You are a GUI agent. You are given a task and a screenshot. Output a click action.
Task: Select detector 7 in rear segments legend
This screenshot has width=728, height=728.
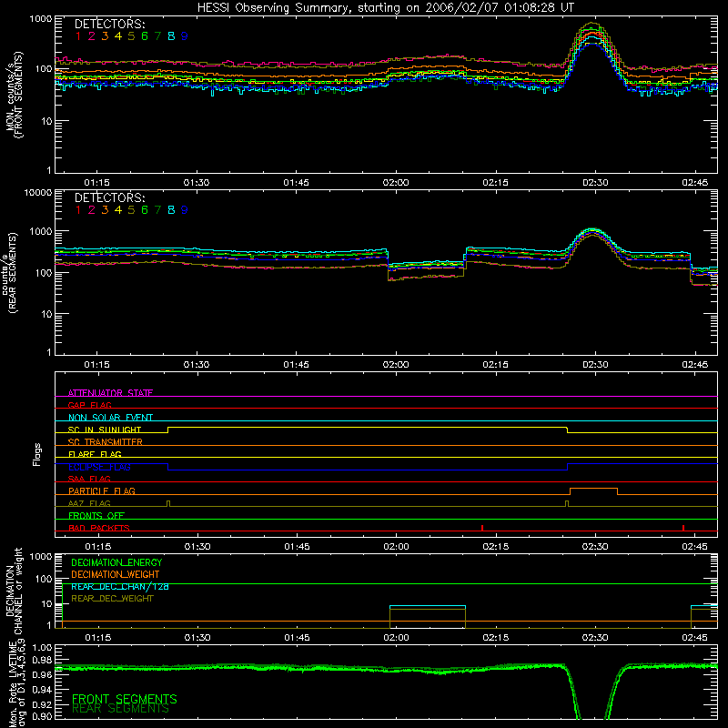point(157,210)
